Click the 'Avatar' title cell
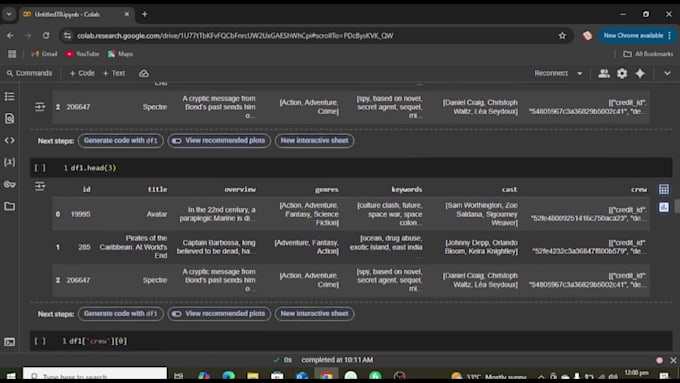 click(x=157, y=214)
